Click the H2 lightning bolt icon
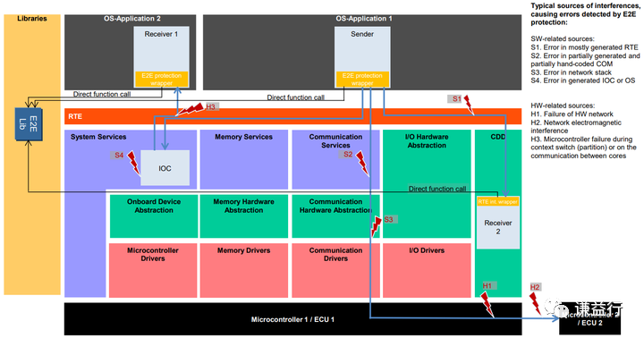This screenshot has width=644, height=338. [x=535, y=303]
